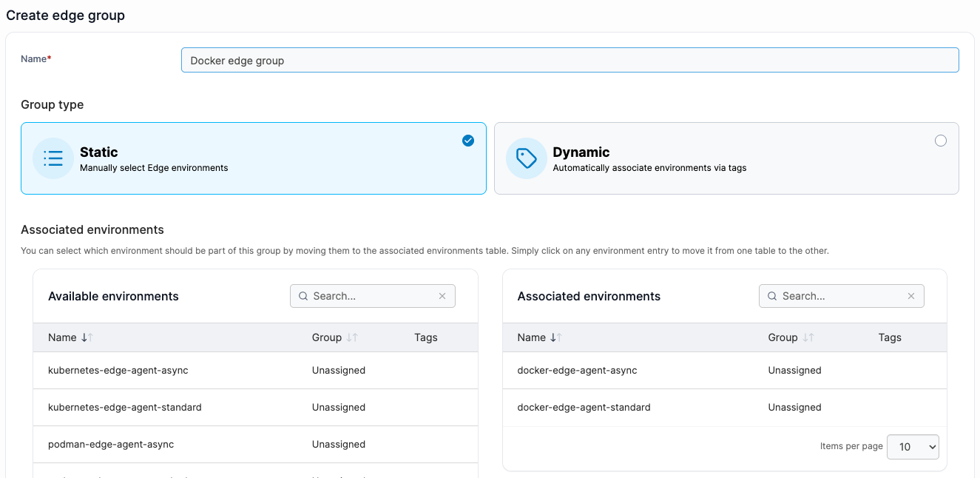980x478 pixels.
Task: Click the Dynamic group tag icon
Action: (x=526, y=158)
